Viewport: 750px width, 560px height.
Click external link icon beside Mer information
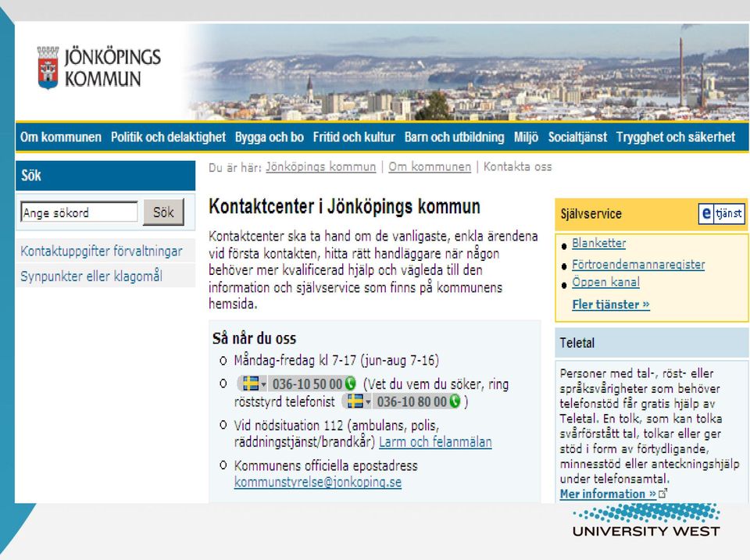pos(663,494)
